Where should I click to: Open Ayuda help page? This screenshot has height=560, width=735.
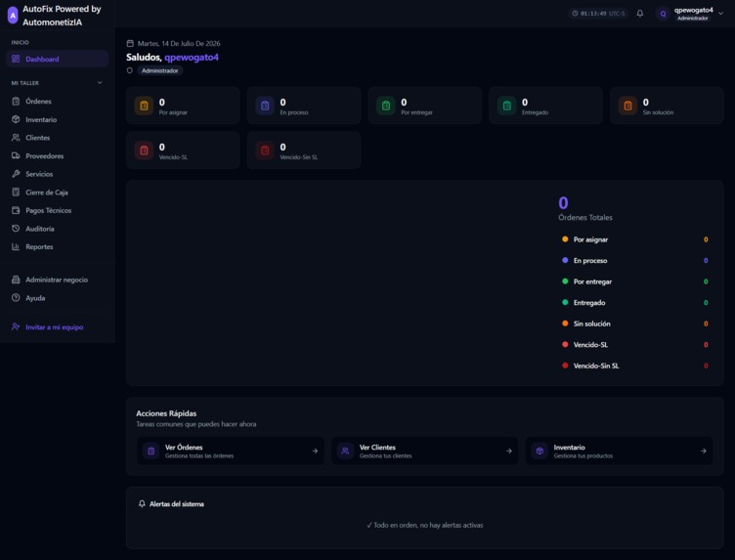pyautogui.click(x=58, y=298)
